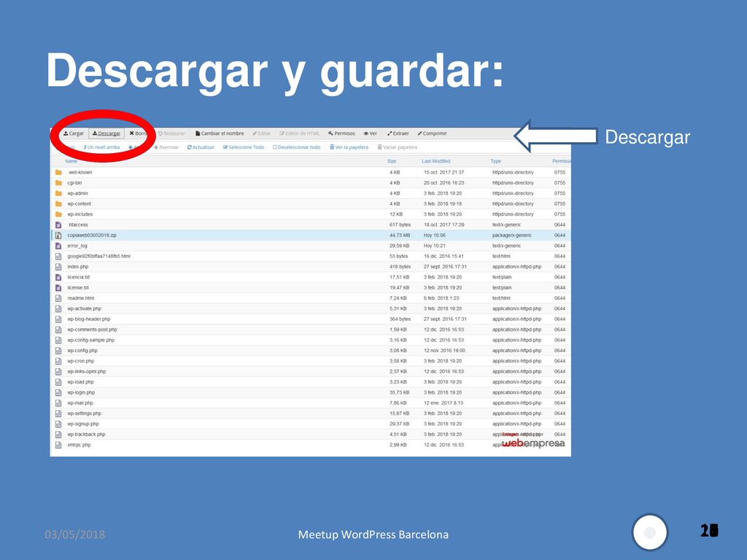Click the 617 bytes size value
Viewport: 747px width, 560px height.
click(x=400, y=225)
